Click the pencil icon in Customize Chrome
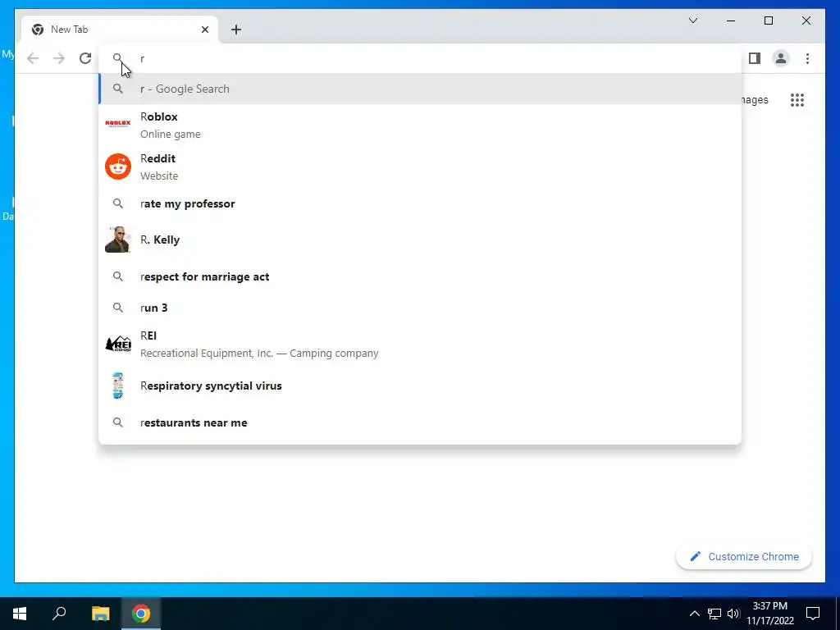Screen dimensions: 840x630 point(695,557)
